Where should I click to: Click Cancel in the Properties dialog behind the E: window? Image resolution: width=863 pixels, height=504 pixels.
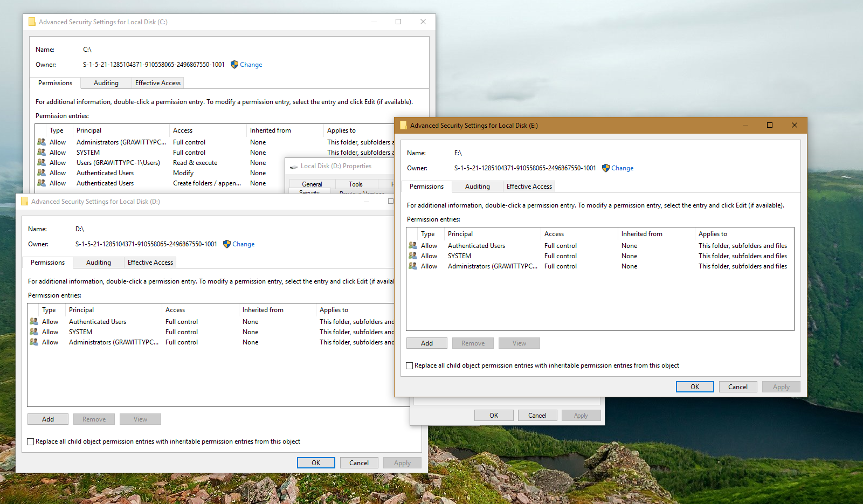[537, 416]
